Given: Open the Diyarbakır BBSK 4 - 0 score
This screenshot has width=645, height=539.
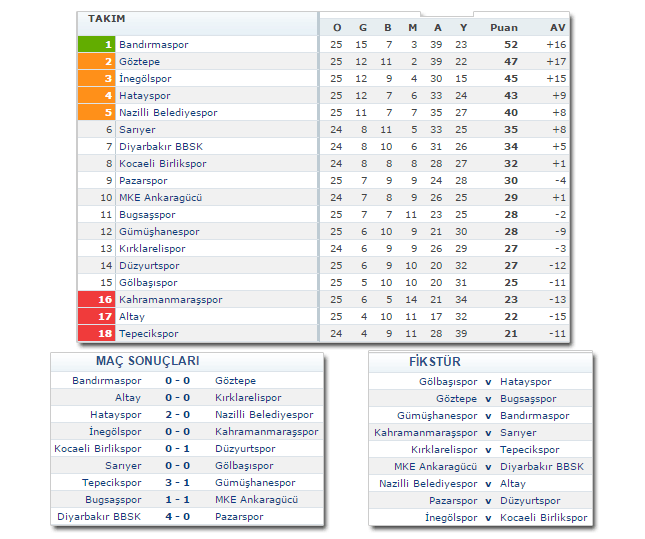Looking at the screenshot, I should coord(177,517).
